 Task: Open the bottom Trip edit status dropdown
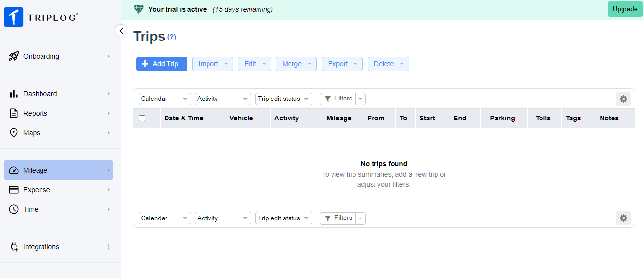284,218
